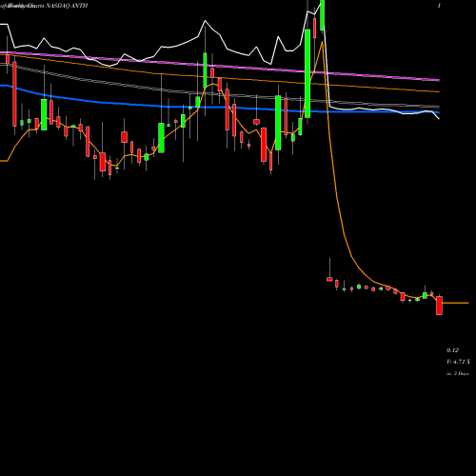The width and height of the screenshot is (476, 476).
Task: Click the "in 2 Days" label
Action: point(457,373)
